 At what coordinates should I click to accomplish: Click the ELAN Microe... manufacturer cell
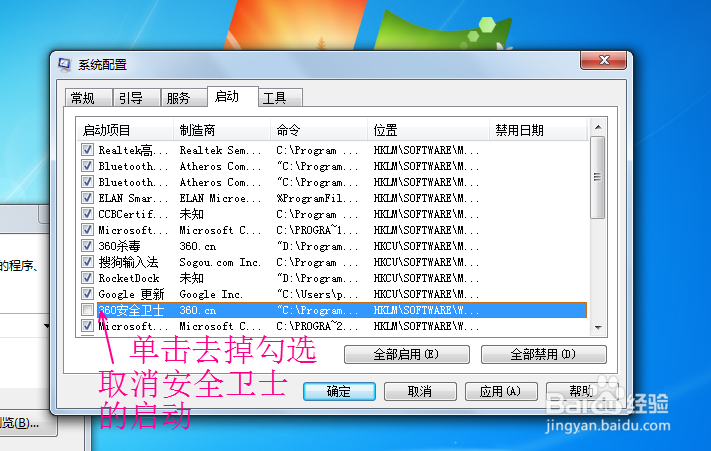pos(220,198)
